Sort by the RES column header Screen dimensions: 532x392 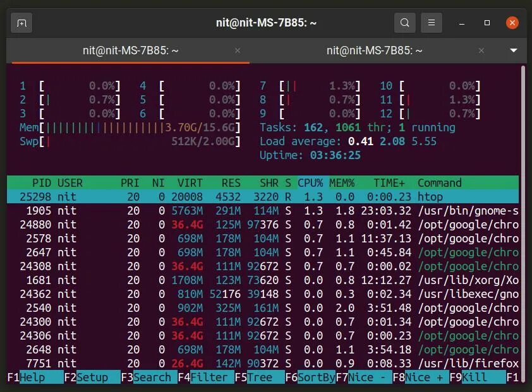pos(231,183)
